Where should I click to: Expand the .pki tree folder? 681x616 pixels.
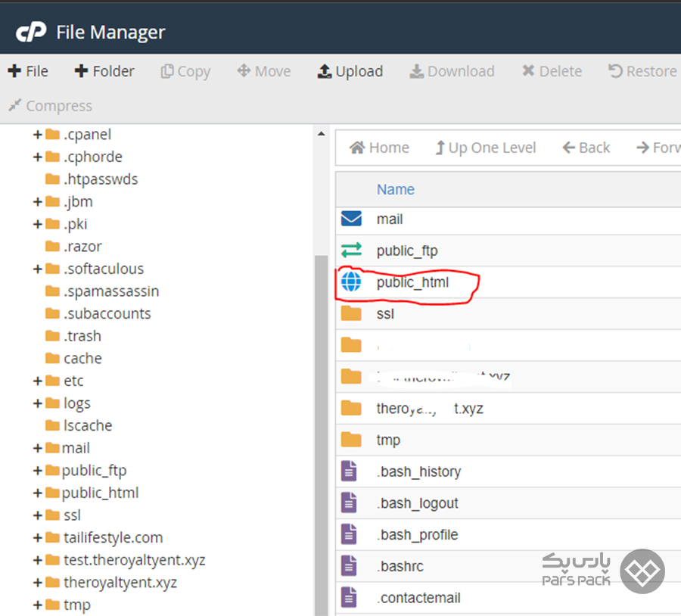coord(38,224)
